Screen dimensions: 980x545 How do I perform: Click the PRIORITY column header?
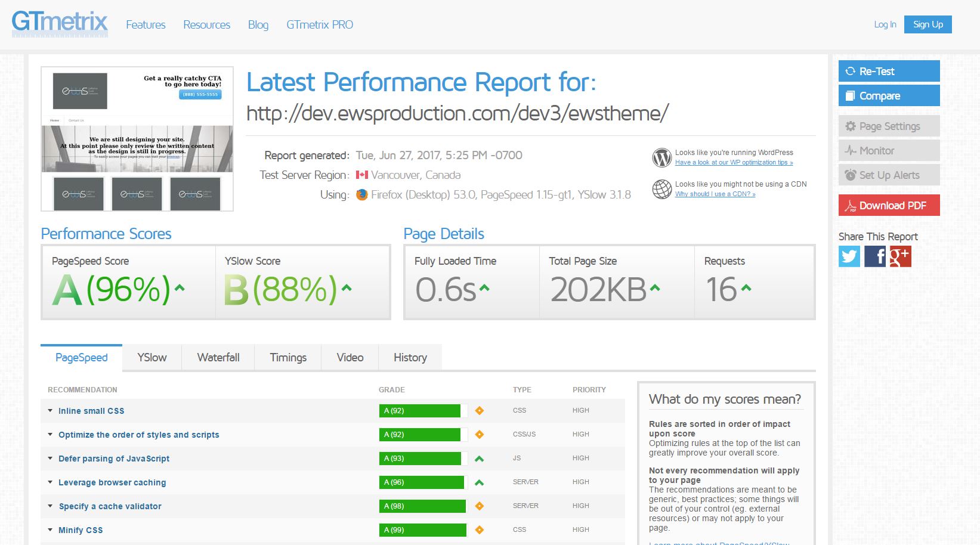pyautogui.click(x=589, y=389)
